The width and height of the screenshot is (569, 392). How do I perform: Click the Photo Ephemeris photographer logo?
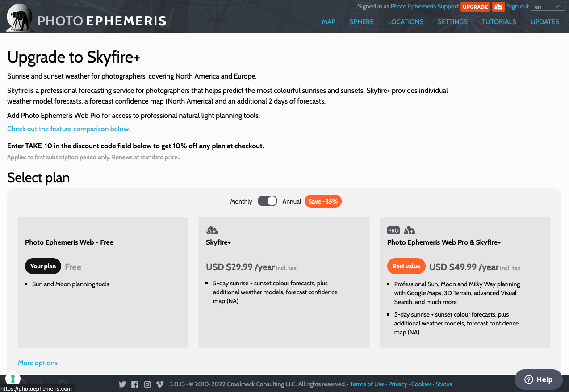(x=19, y=18)
